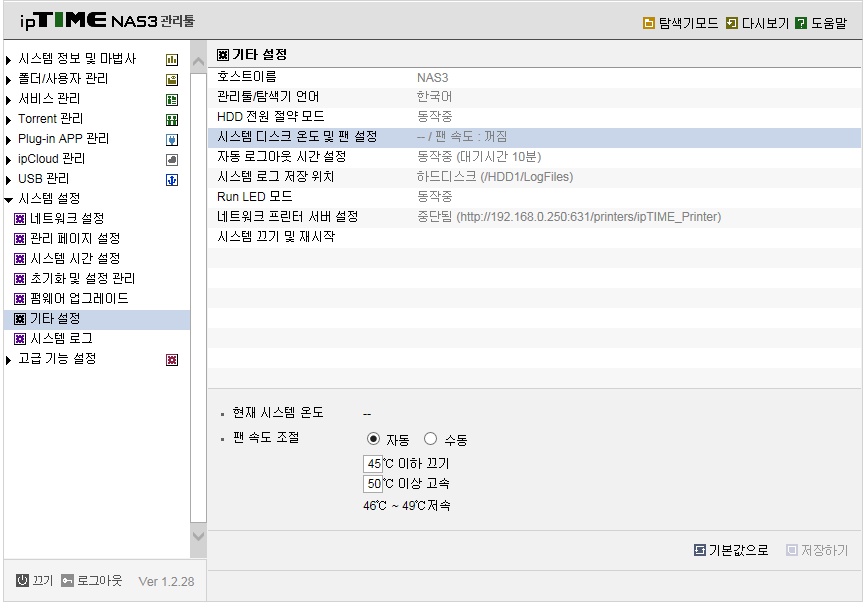The width and height of the screenshot is (868, 608).
Task: Expand the 서비스 관리 tree section
Action: tap(8, 100)
